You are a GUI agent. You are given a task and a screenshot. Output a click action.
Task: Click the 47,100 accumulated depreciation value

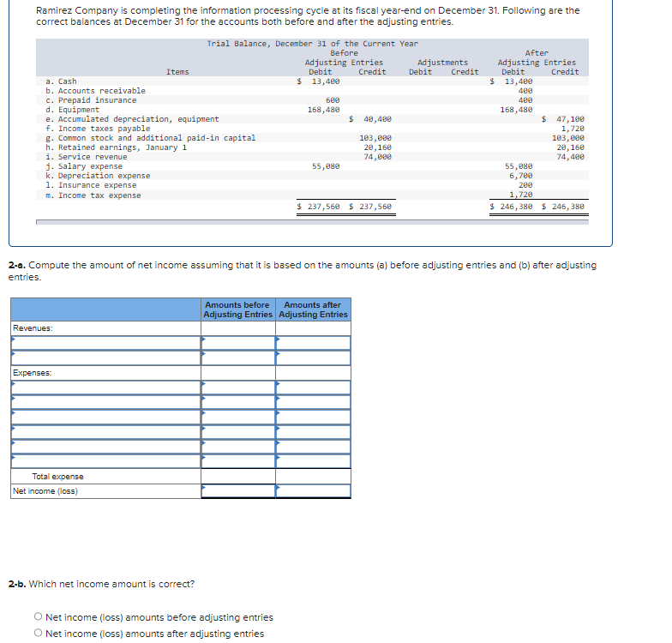[x=571, y=118]
